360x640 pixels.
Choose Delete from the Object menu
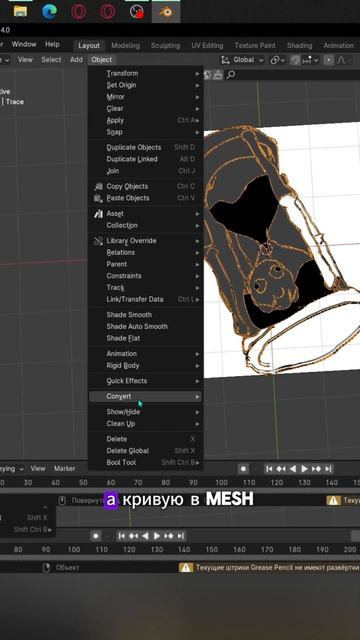145,439
